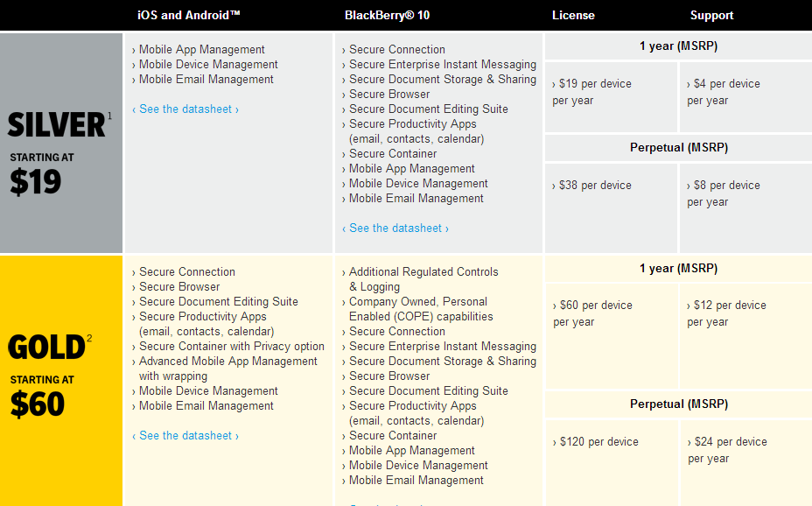
Task: Click "Secure Productivity Apps" in Gold iOS/Android list
Action: (x=202, y=317)
